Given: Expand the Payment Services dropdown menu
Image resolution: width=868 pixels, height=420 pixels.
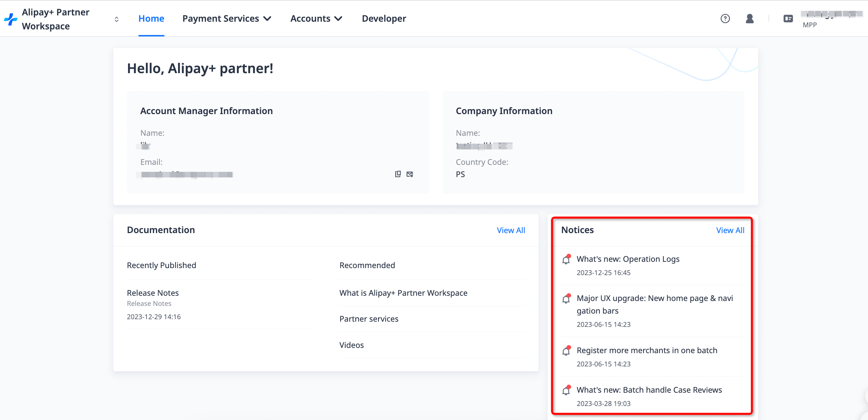Looking at the screenshot, I should click(227, 19).
